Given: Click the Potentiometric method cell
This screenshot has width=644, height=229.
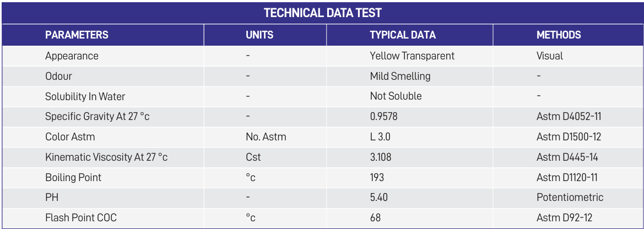Looking at the screenshot, I should [x=570, y=198].
